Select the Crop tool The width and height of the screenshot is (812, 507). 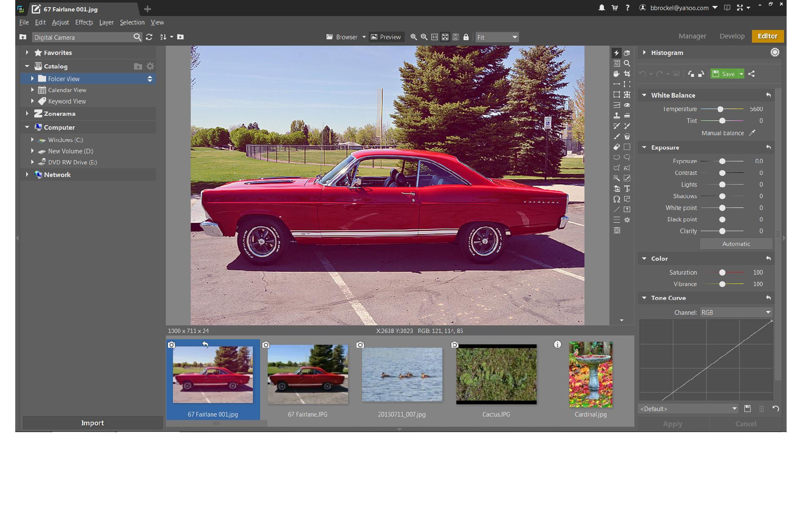pyautogui.click(x=627, y=74)
